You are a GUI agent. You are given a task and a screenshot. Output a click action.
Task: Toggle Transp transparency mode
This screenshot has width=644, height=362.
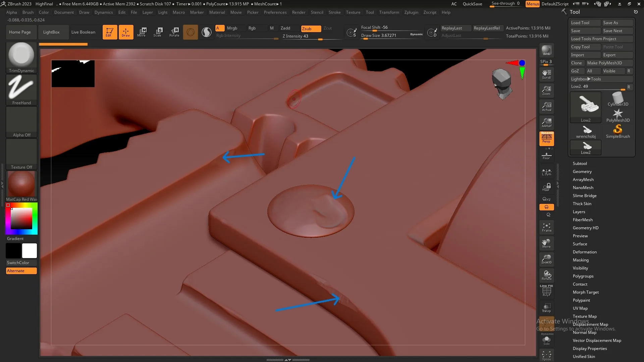(546, 308)
